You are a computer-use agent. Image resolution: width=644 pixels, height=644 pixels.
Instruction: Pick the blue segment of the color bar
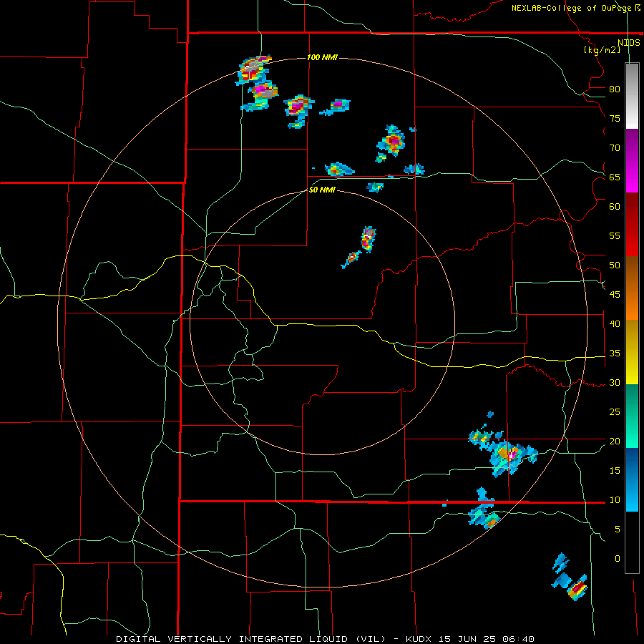point(632,479)
